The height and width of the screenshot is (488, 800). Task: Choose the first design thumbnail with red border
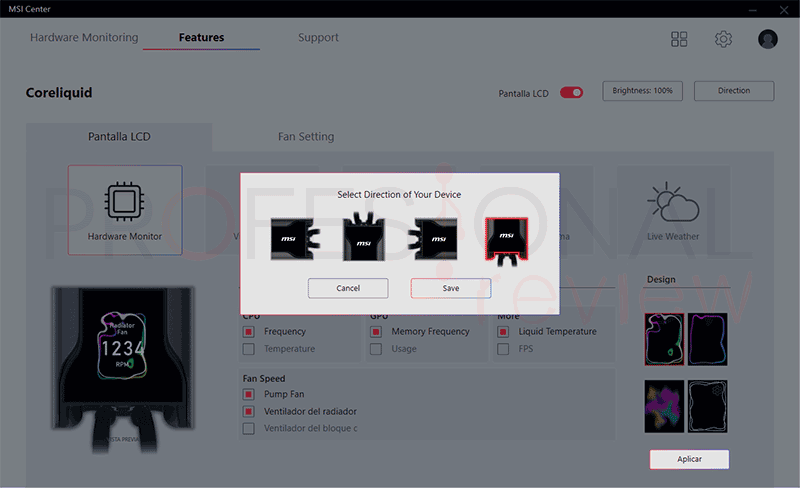click(664, 339)
